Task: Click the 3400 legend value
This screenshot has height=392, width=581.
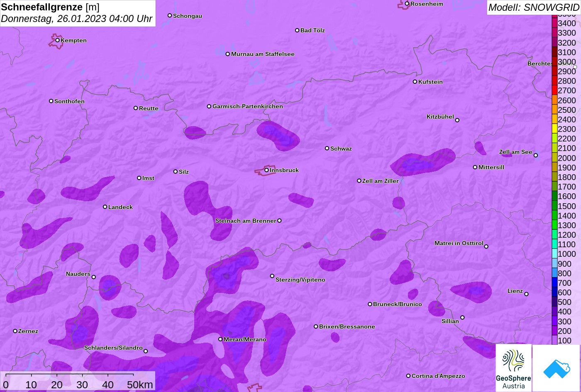Action: tap(567, 23)
